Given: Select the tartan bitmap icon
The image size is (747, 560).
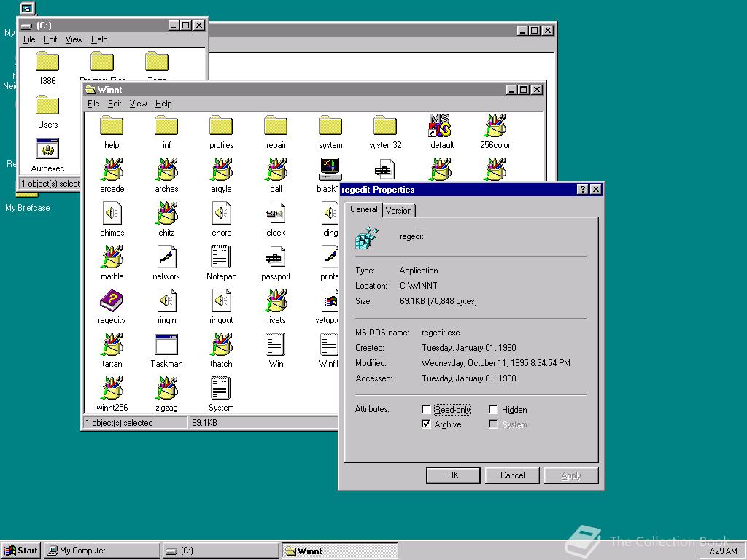Looking at the screenshot, I should [112, 344].
